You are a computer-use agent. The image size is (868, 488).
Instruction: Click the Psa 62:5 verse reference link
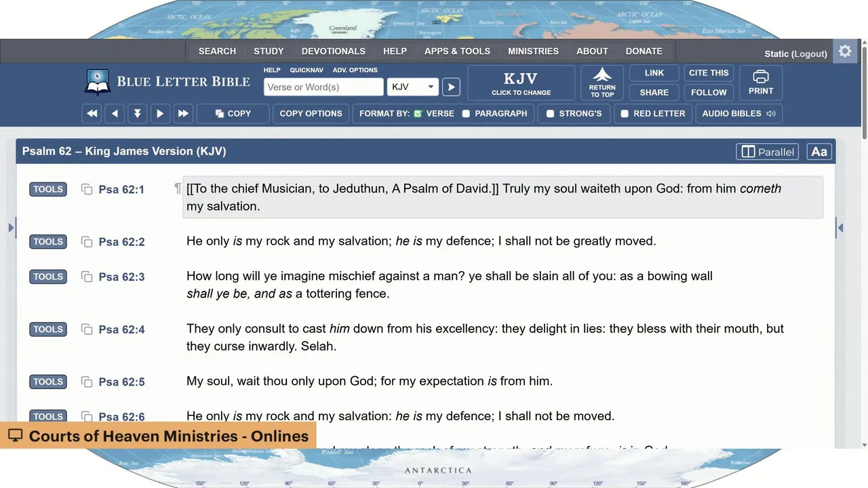pyautogui.click(x=121, y=382)
